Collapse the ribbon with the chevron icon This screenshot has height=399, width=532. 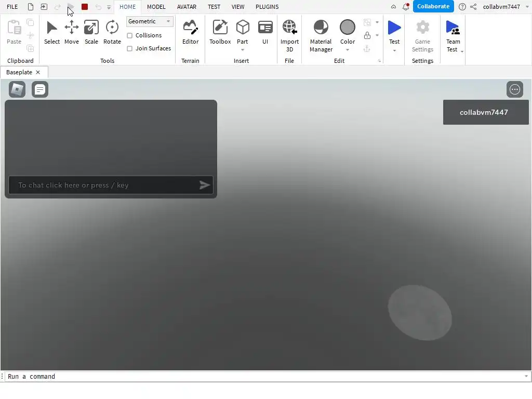[393, 7]
